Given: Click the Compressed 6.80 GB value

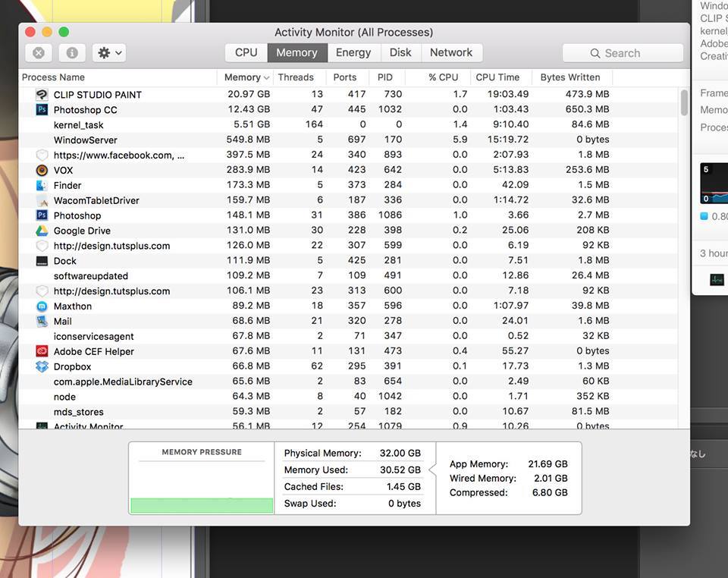Looking at the screenshot, I should [550, 492].
